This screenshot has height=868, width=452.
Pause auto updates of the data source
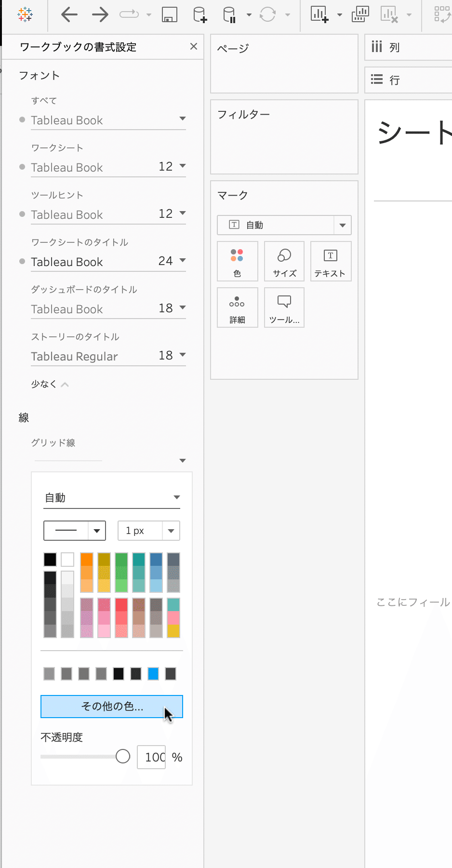230,14
